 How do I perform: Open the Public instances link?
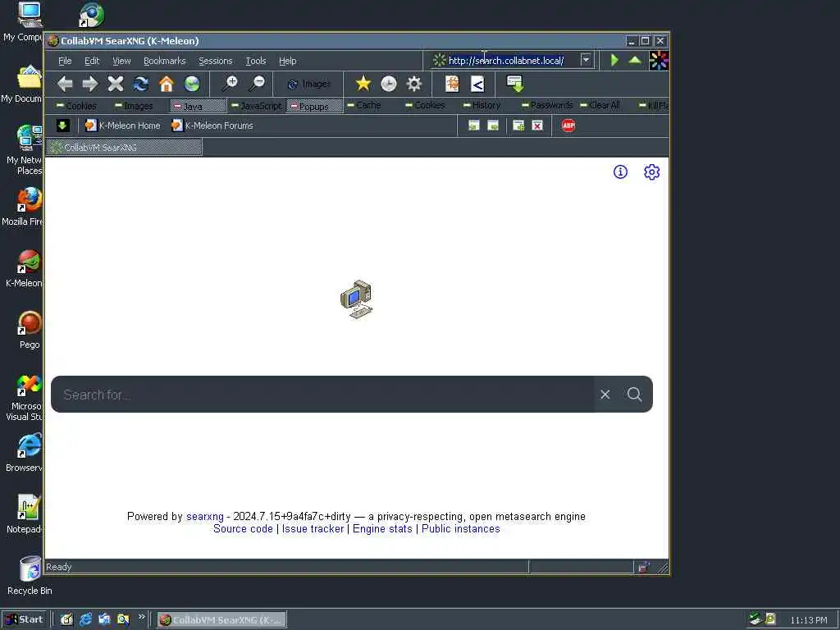coord(461,529)
